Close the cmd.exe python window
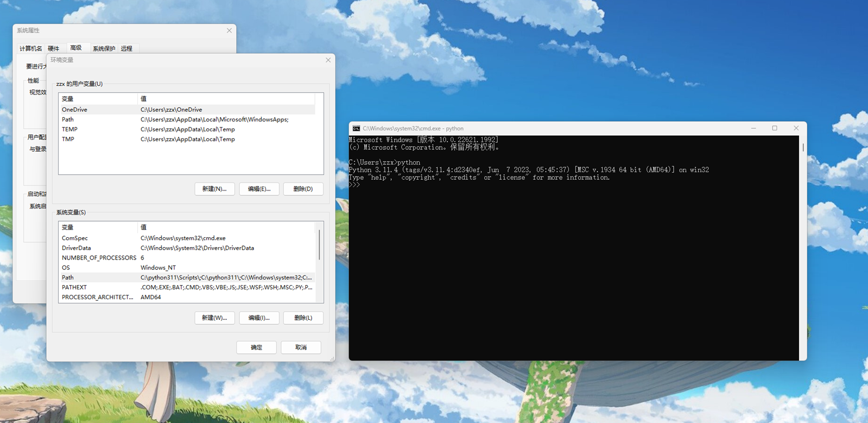868x423 pixels. click(796, 128)
